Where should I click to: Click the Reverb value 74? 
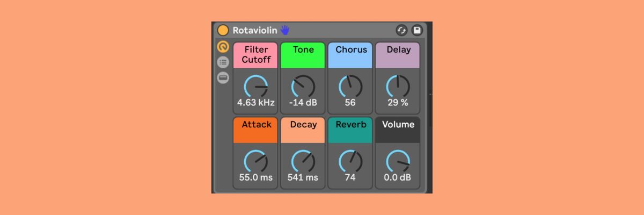350,177
